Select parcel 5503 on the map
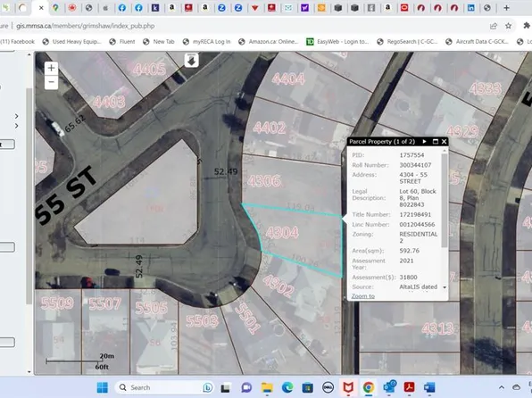Screen dimensions: 532x398 [x=203, y=320]
